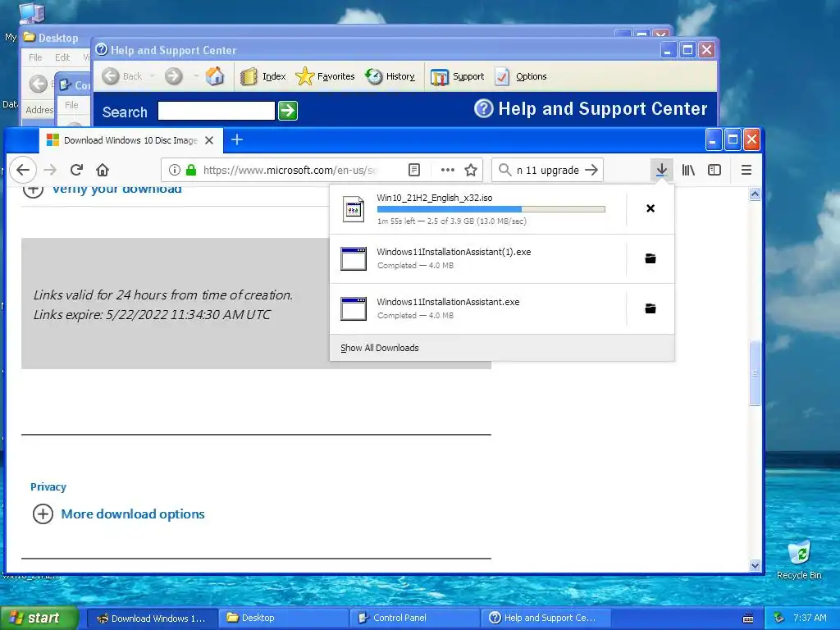Select the Win10_21H2_English_x32.iso filename
This screenshot has width=840, height=630.
click(435, 198)
